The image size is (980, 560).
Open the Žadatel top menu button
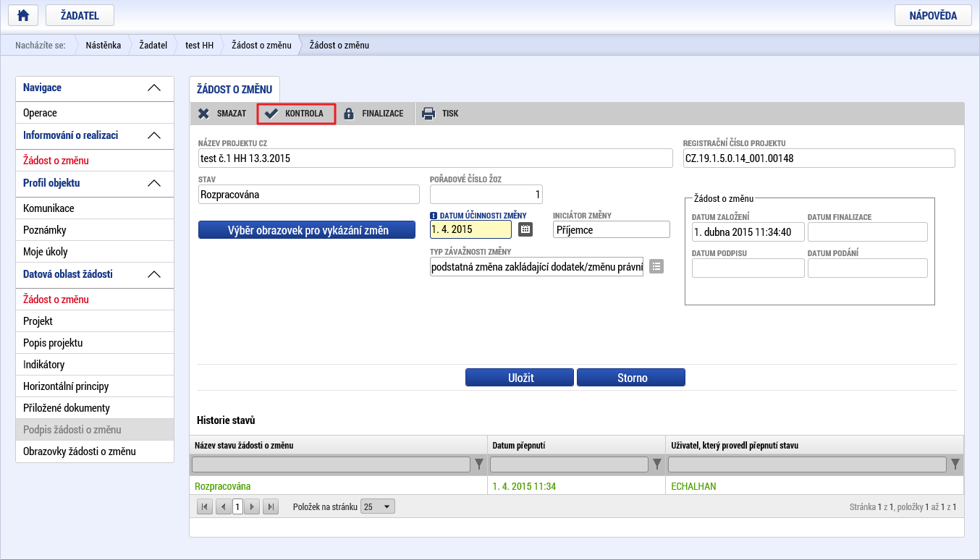pos(80,15)
